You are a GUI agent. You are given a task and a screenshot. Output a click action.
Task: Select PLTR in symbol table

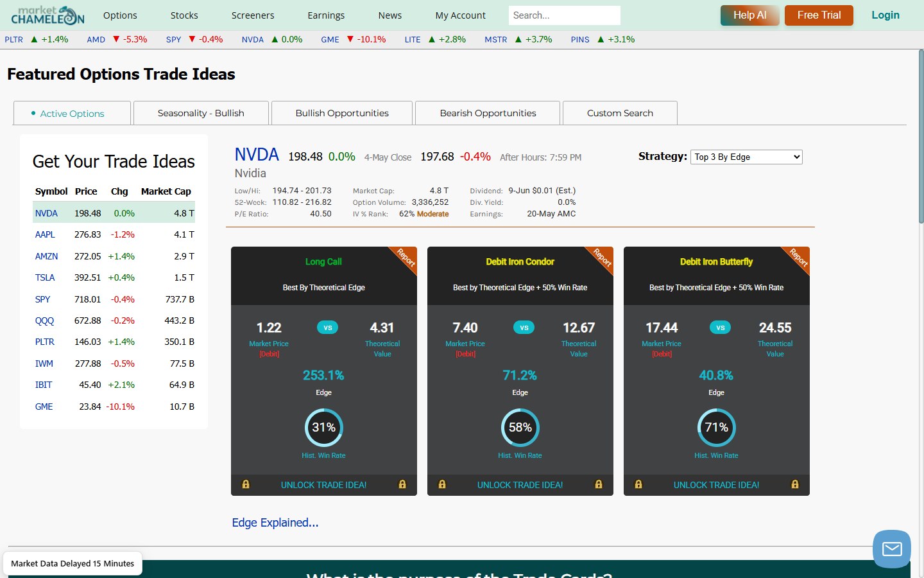point(45,342)
